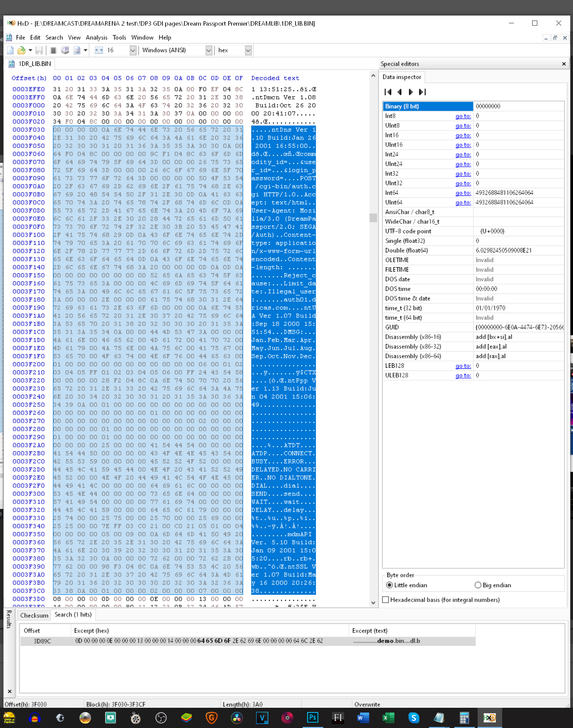Click the HxD document icon beside File menu
Screen dimensions: 573x728
9,37
